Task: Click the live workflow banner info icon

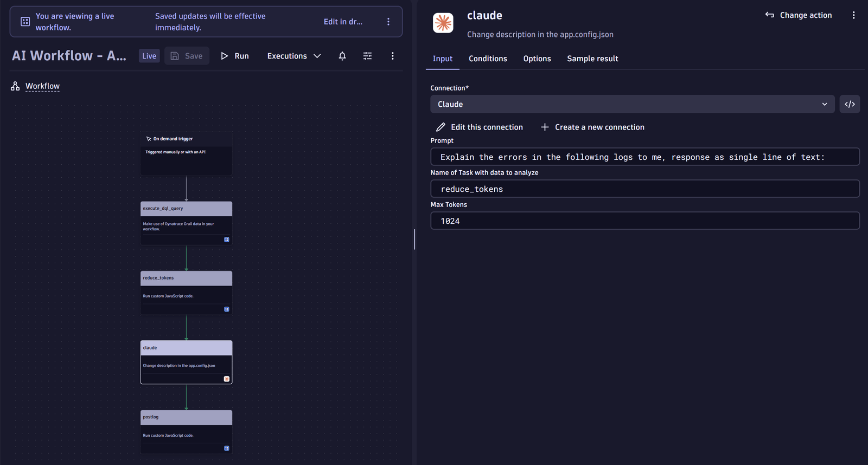Action: click(25, 22)
